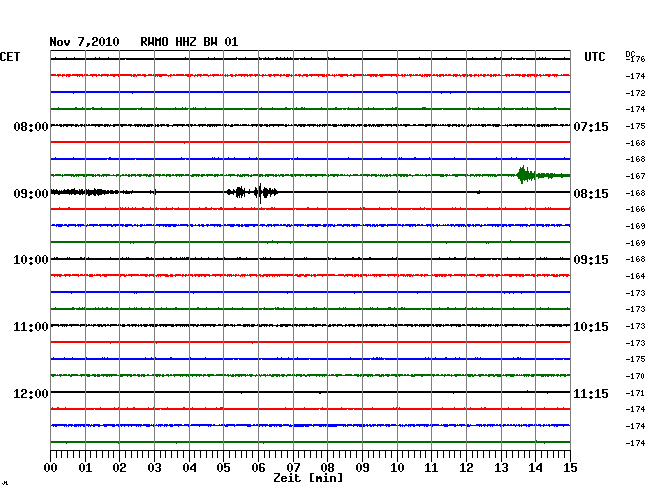Viewport: 650px width, 494px height.
Task: Select minute tick label '14' on x-axis
Action: [x=535, y=468]
